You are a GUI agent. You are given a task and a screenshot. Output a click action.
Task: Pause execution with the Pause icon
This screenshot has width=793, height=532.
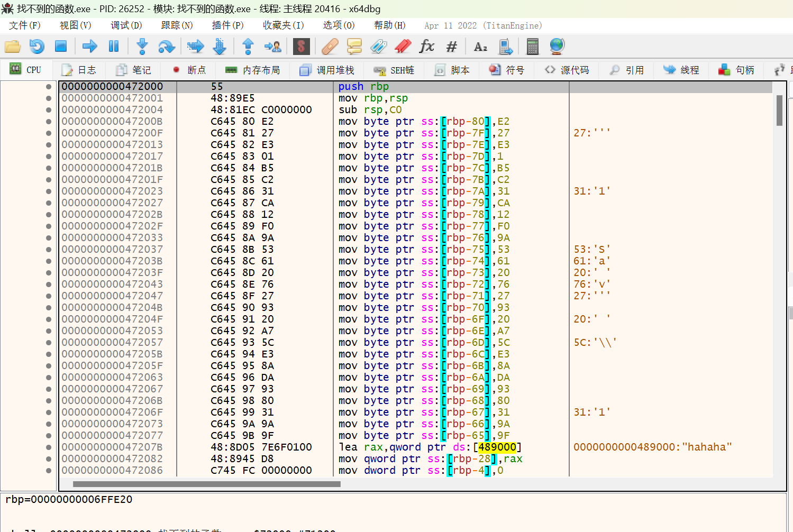pos(114,47)
